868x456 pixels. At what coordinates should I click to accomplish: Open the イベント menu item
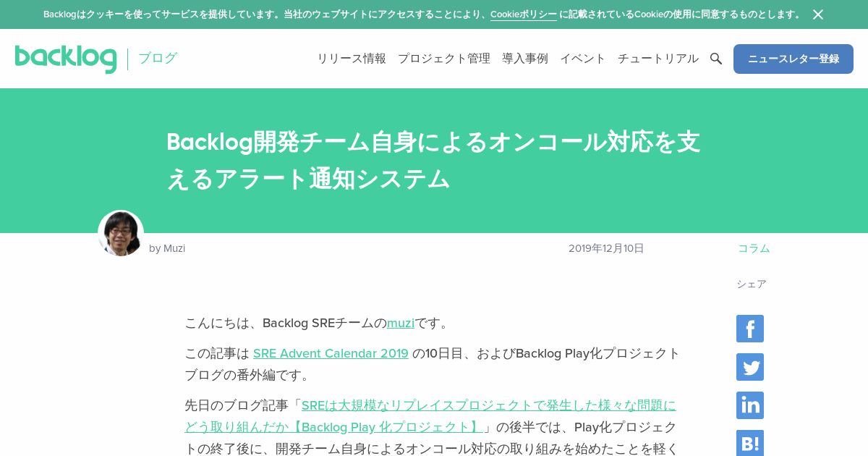click(x=583, y=59)
